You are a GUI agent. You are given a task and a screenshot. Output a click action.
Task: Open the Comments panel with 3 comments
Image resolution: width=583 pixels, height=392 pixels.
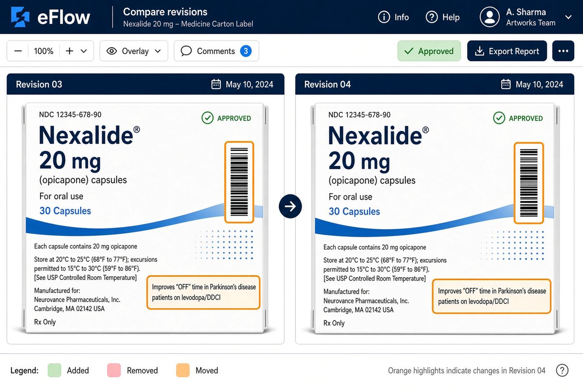(x=217, y=51)
